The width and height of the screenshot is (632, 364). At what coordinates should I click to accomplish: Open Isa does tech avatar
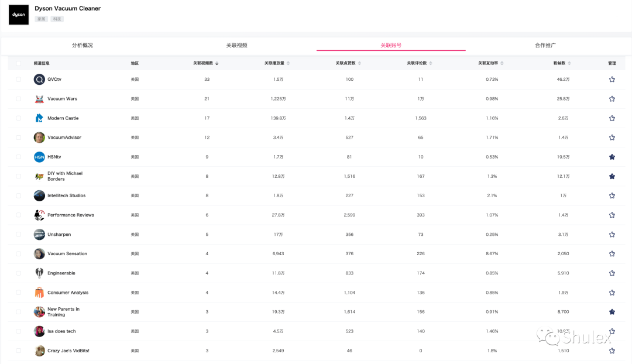coord(39,331)
